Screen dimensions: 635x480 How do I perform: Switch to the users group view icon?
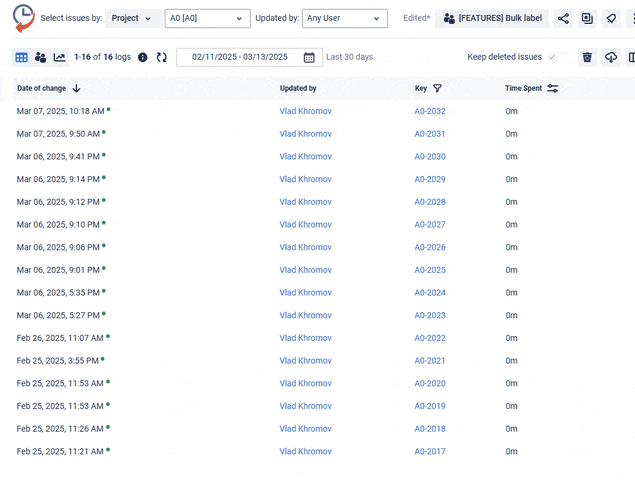point(40,58)
